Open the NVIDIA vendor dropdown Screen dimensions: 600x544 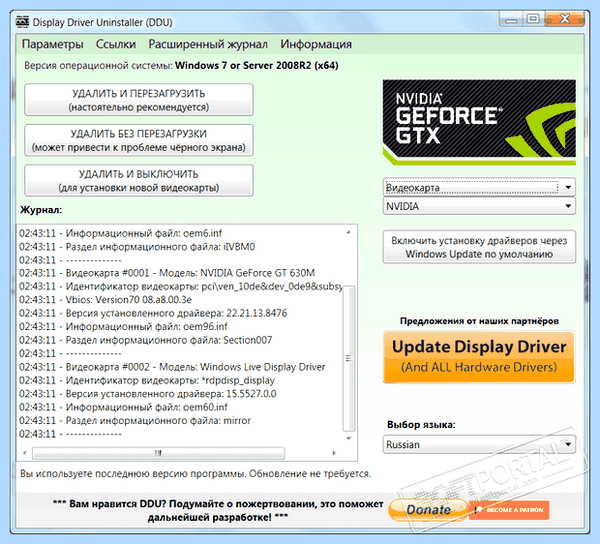[479, 206]
